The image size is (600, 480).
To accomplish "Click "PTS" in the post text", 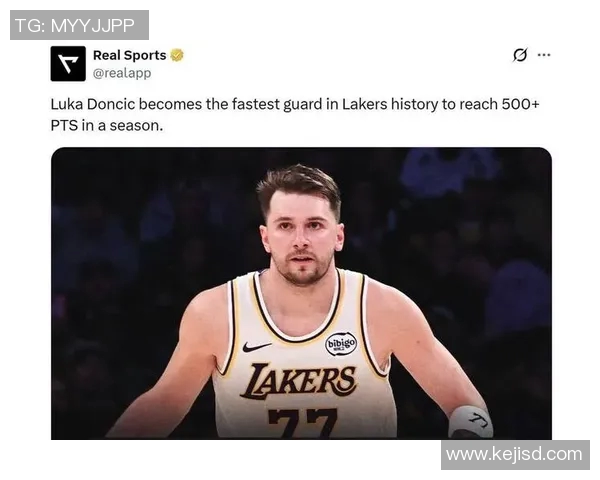I will [66, 127].
